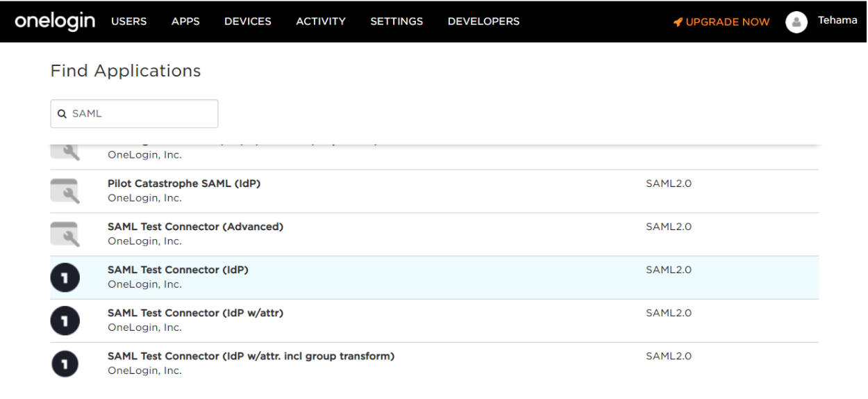Open the Tehama account menu
868x399 pixels.
837,20
